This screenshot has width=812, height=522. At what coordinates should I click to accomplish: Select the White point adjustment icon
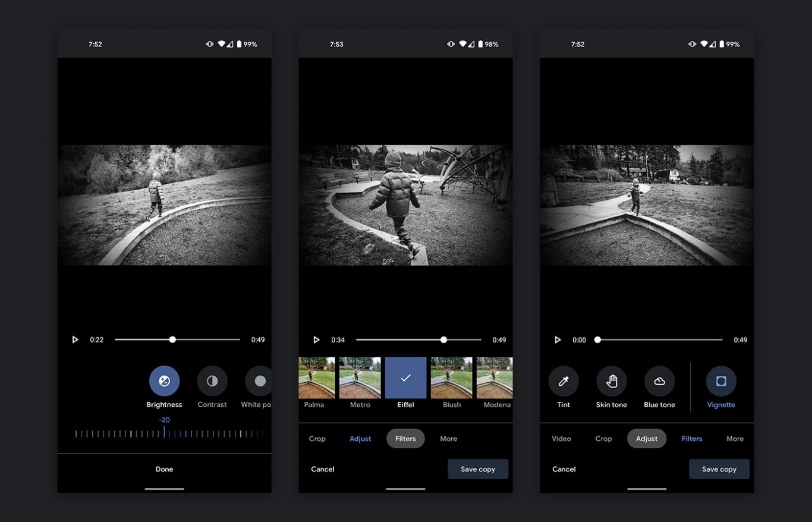[259, 381]
